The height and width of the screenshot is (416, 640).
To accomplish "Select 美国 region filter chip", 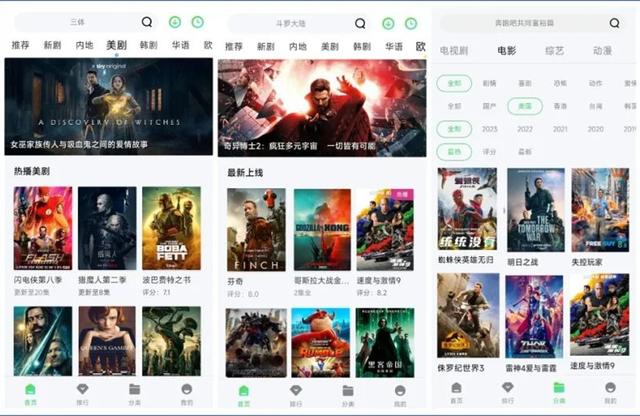I will [525, 106].
